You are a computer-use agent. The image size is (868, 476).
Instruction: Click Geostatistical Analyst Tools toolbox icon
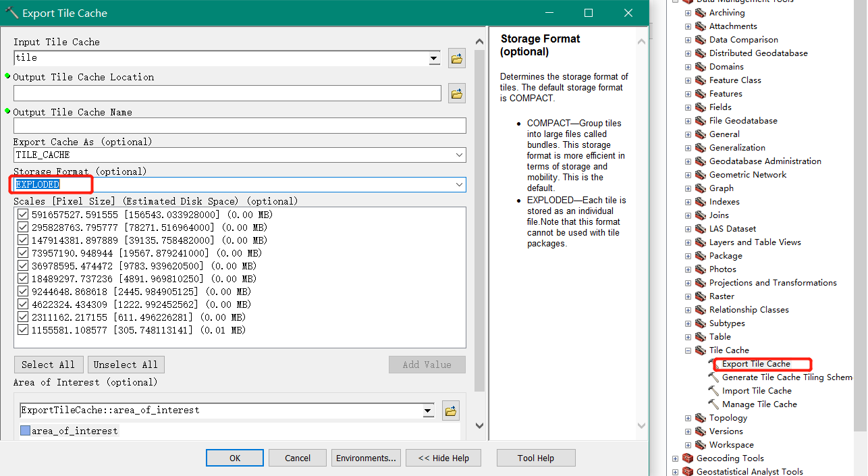[688, 472]
